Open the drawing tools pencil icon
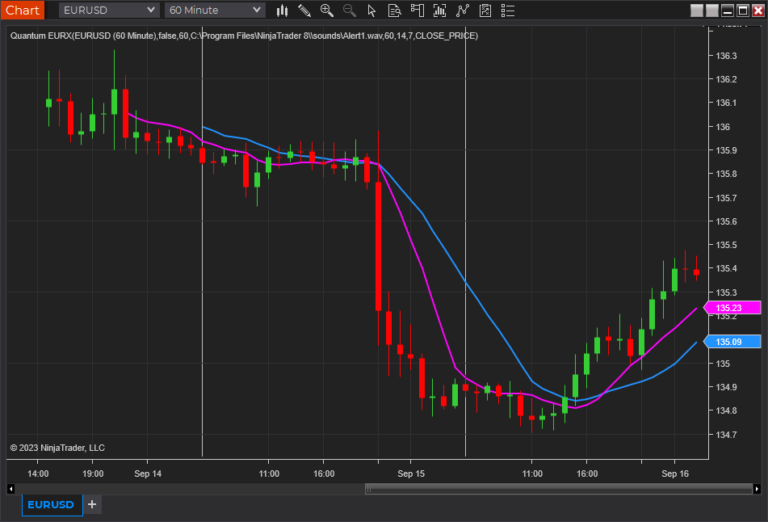Image resolution: width=768 pixels, height=522 pixels. [305, 10]
